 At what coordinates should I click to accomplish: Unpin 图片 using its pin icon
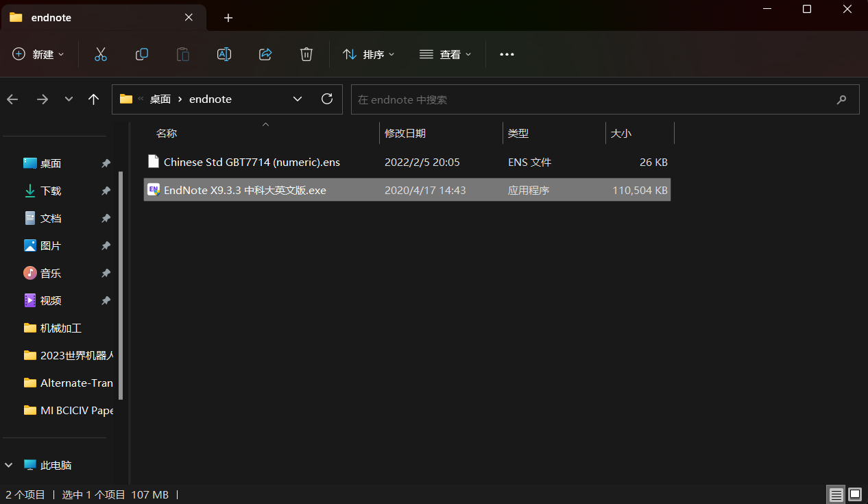click(106, 245)
